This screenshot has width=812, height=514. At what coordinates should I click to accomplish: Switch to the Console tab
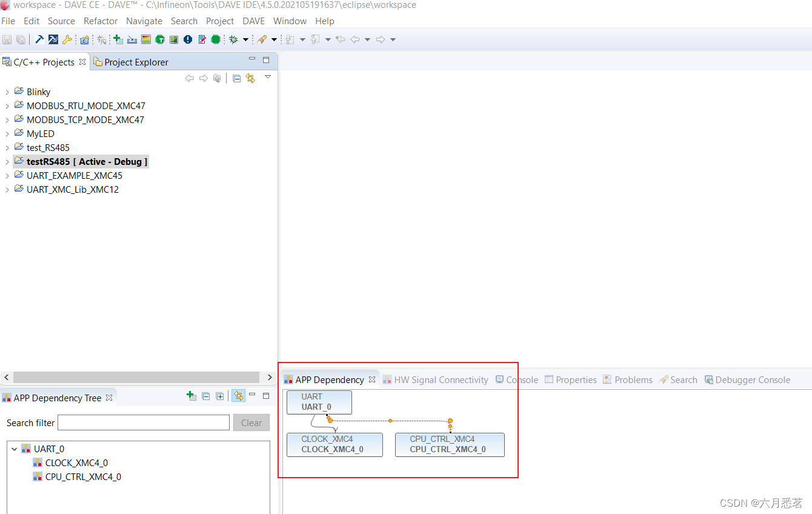(x=517, y=380)
